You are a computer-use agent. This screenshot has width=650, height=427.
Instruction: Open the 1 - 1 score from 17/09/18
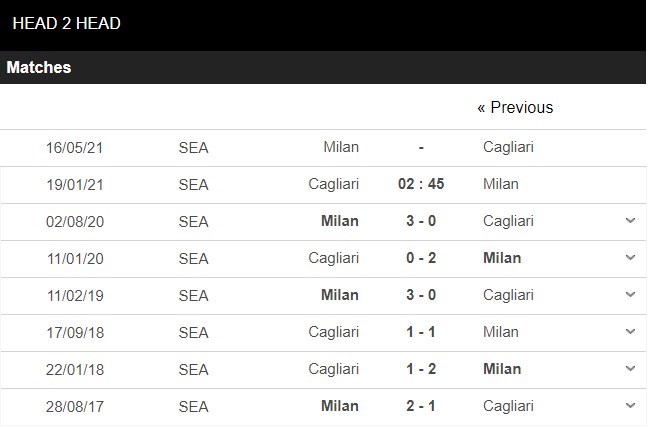(x=421, y=332)
